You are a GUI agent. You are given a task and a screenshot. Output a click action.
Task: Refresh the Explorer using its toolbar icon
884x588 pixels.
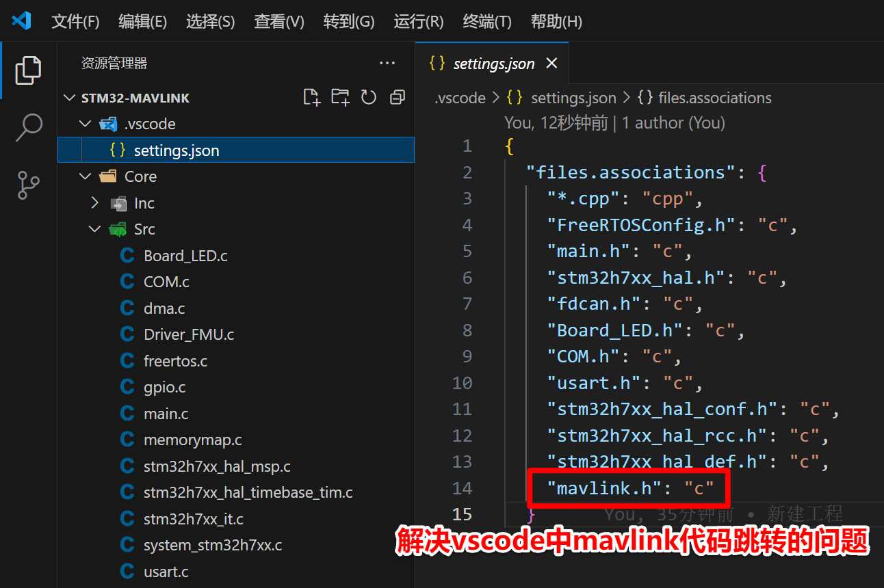click(369, 97)
